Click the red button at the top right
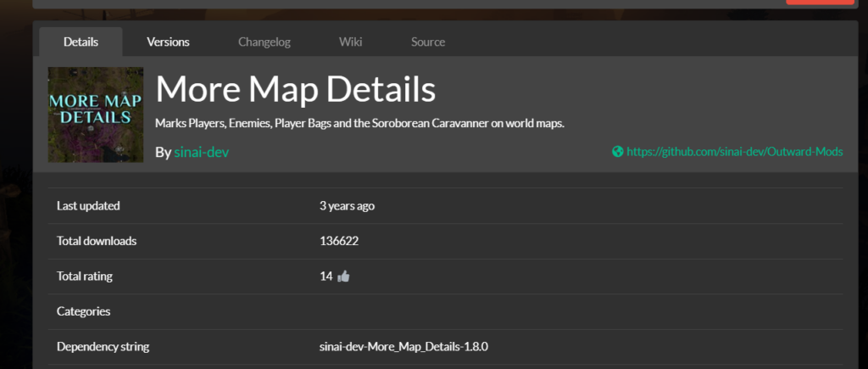868x369 pixels. [x=820, y=3]
